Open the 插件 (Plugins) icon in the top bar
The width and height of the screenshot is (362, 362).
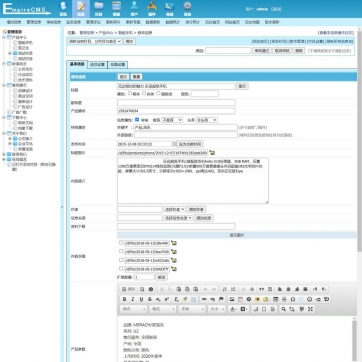pos(152,8)
